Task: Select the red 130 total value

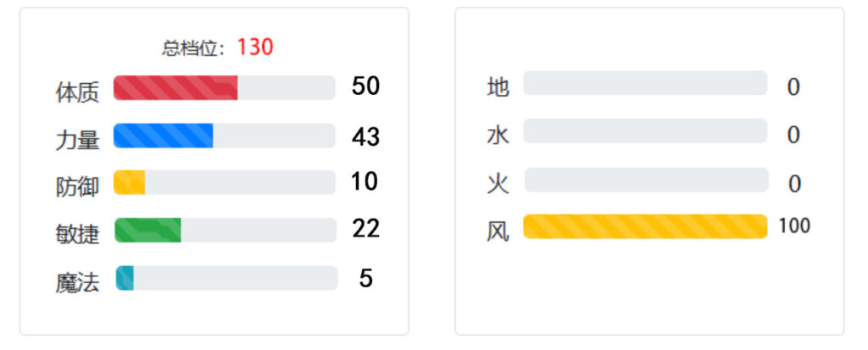Action: click(255, 47)
